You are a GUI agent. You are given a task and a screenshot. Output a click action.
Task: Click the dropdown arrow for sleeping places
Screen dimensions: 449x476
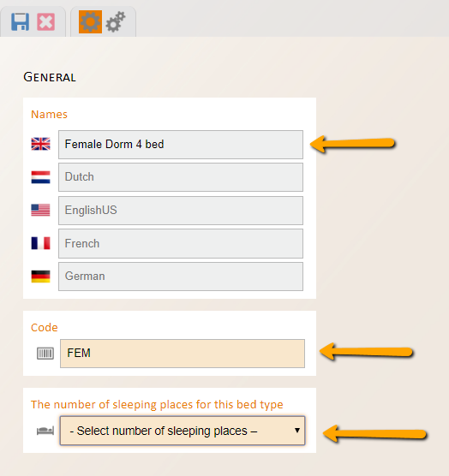(x=297, y=431)
